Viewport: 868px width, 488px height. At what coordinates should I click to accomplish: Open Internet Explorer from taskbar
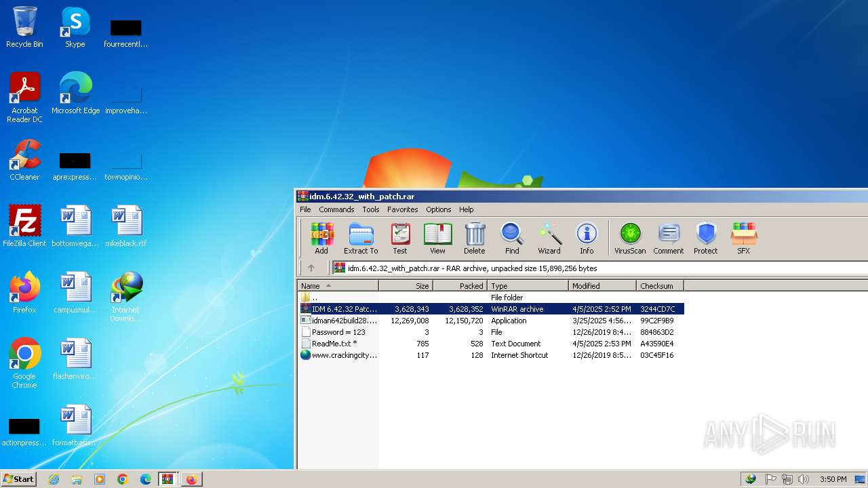pyautogui.click(x=54, y=479)
